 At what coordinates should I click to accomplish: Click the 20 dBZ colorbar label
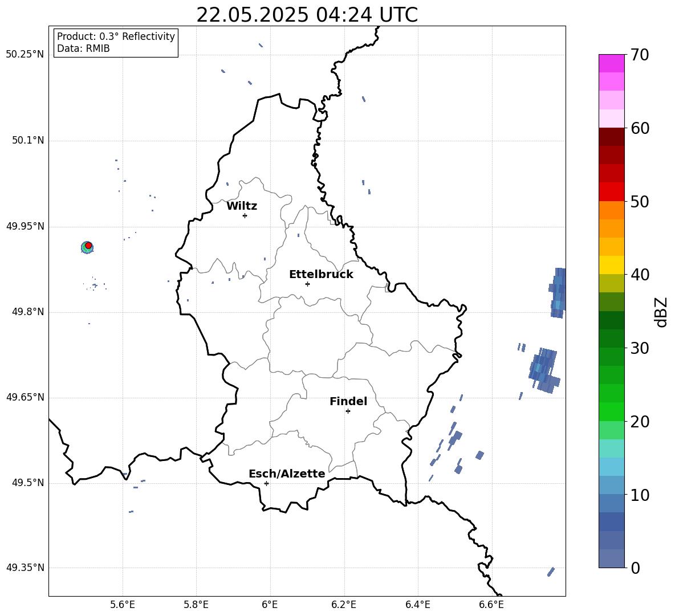click(640, 422)
